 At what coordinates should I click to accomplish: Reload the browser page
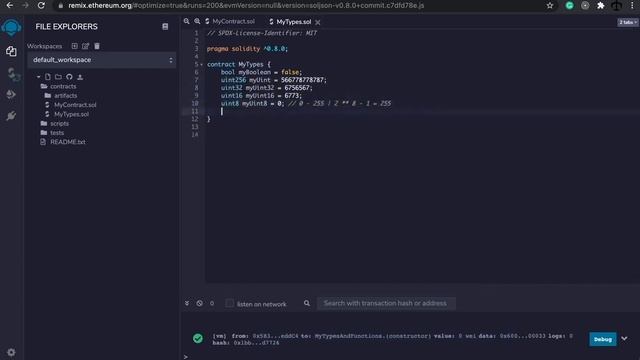pyautogui.click(x=41, y=5)
